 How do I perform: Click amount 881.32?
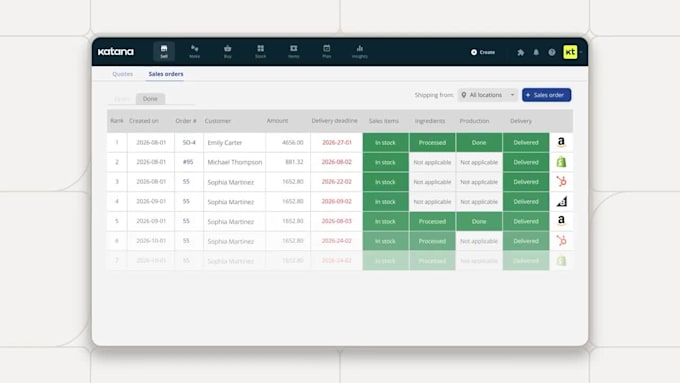294,162
